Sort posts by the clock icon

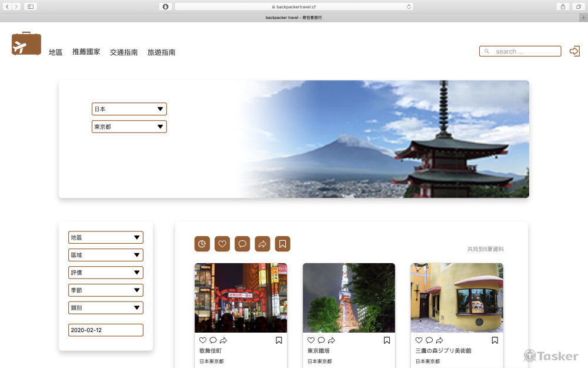pyautogui.click(x=202, y=244)
